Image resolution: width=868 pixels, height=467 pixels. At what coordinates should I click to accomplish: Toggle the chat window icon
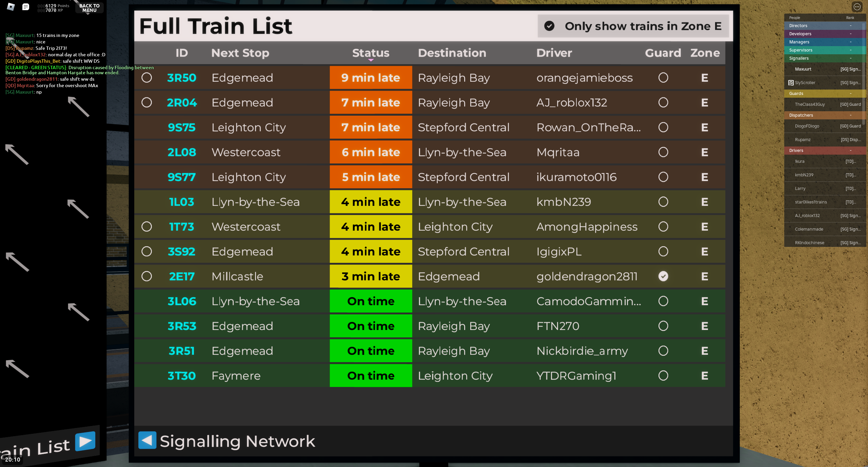coord(26,7)
